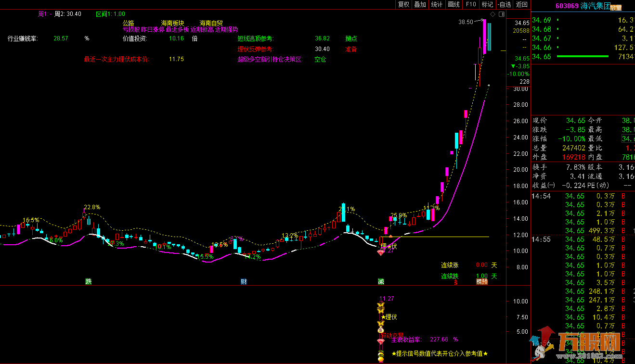Image resolution: width=635 pixels, height=364 pixels.
Task: Click the 38.50 high price label
Action: 466,22
